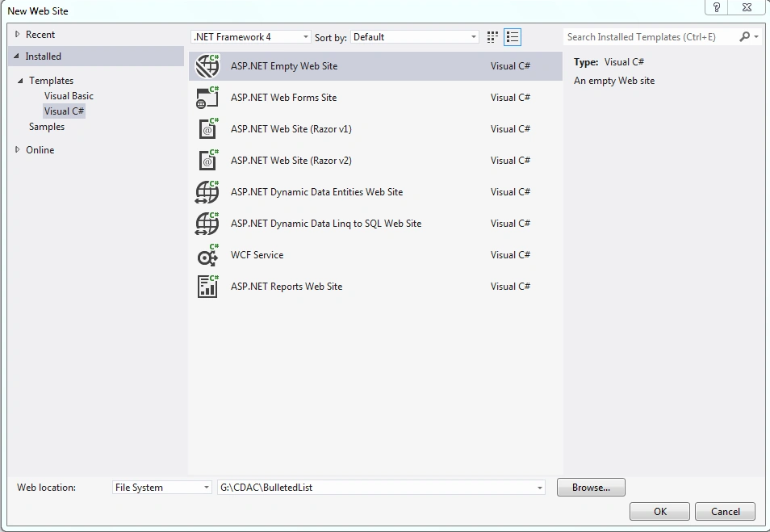This screenshot has height=532, width=770.
Task: Select the Templates tree node label
Action: [51, 81]
